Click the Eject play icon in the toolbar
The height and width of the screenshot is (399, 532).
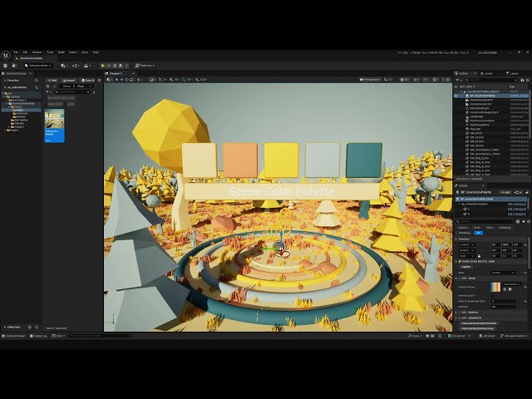pyautogui.click(x=121, y=66)
